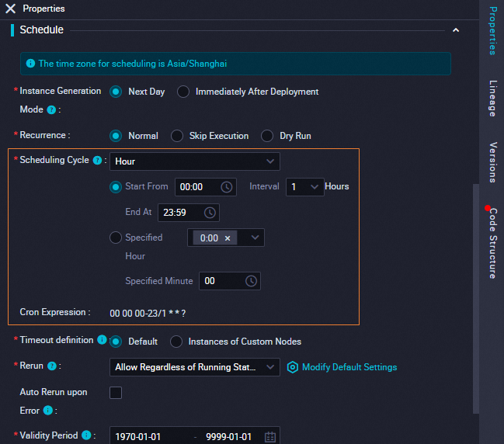
Task: Open Rerun help icon
Action: [x=52, y=366]
